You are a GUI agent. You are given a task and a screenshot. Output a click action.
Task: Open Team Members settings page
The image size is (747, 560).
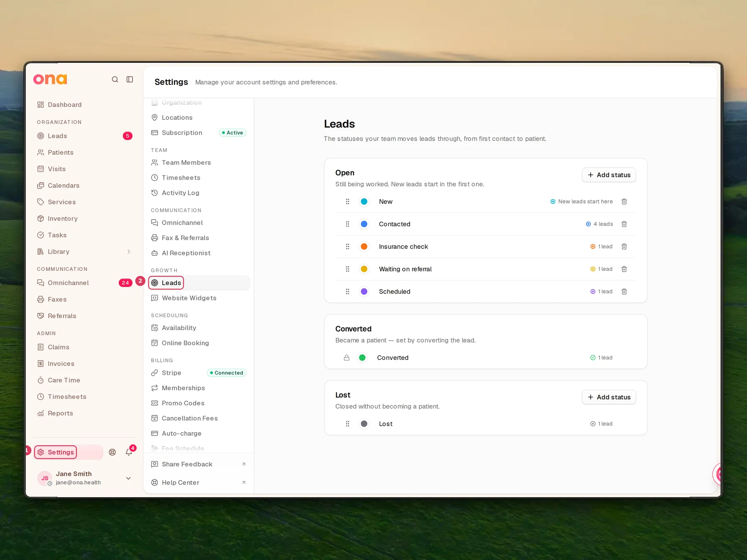[199, 162]
